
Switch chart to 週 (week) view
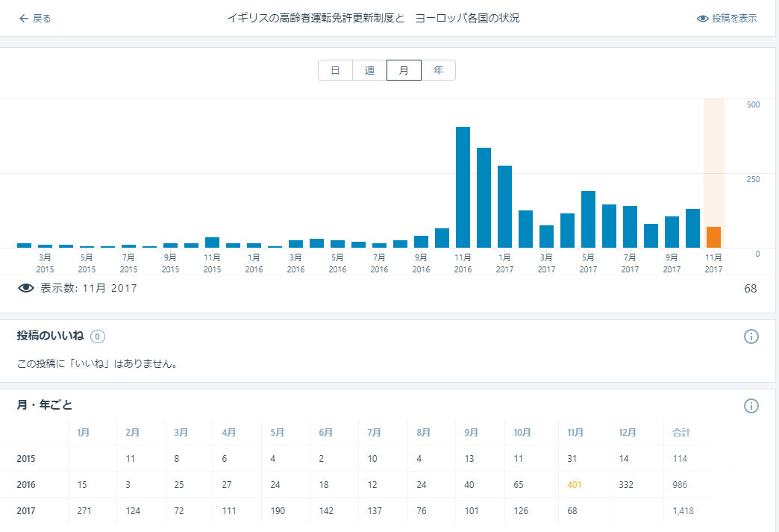point(369,70)
